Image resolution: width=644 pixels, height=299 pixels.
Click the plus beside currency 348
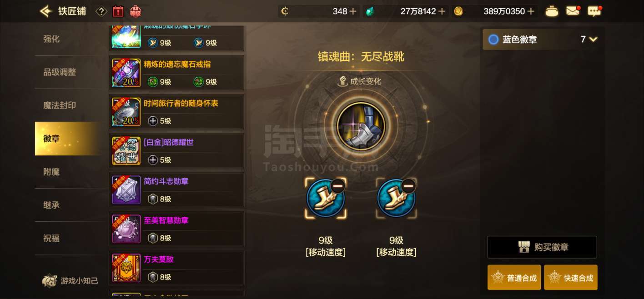pyautogui.click(x=353, y=11)
